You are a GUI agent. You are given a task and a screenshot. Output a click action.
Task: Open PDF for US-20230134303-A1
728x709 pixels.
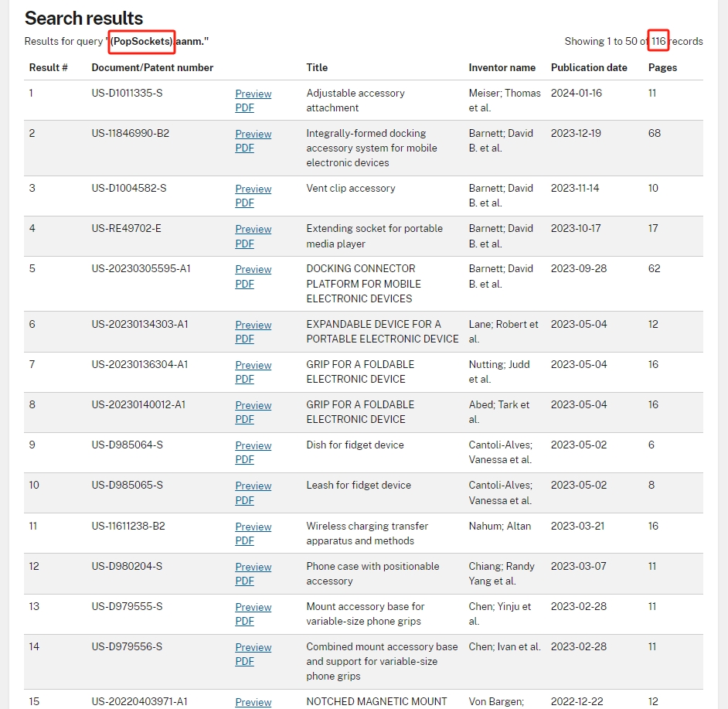(245, 339)
